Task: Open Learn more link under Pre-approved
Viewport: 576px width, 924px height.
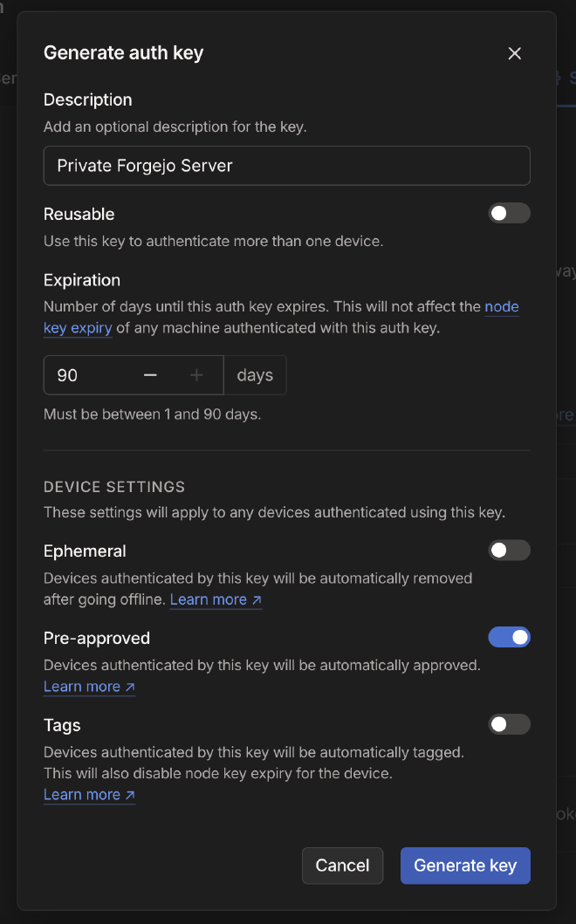Action: (89, 687)
